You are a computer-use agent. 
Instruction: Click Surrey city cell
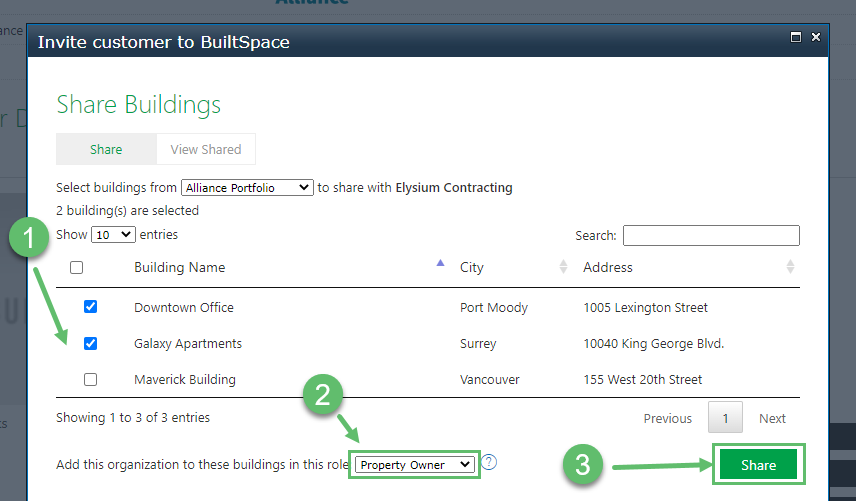click(478, 344)
